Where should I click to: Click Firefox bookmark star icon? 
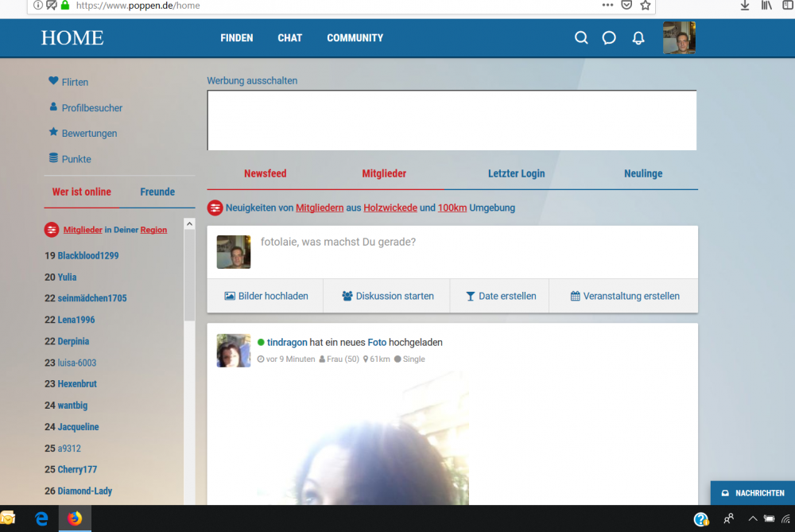tap(646, 6)
